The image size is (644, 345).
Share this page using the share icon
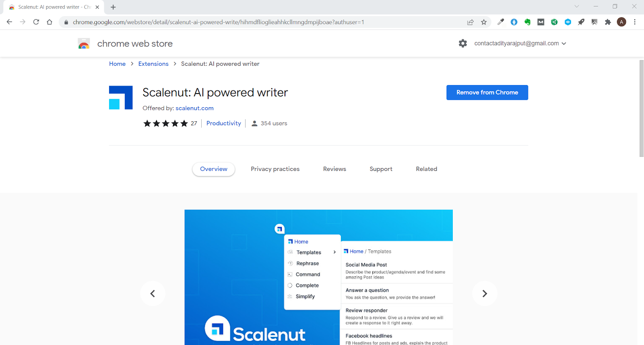(x=470, y=22)
